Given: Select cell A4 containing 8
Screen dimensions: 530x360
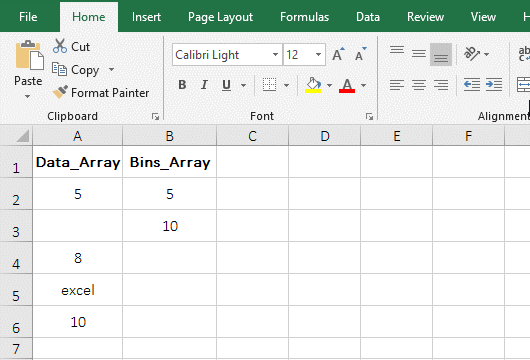Looking at the screenshot, I should coord(78,258).
